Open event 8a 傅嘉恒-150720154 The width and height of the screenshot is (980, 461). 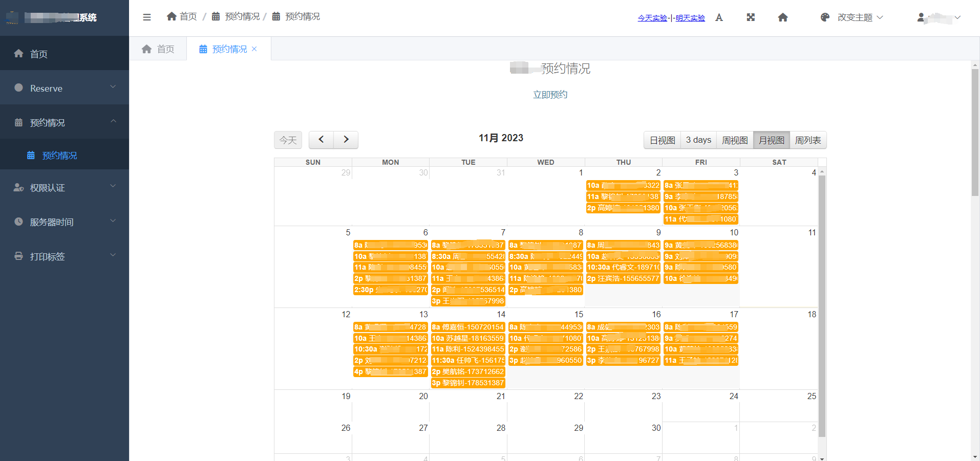(468, 327)
